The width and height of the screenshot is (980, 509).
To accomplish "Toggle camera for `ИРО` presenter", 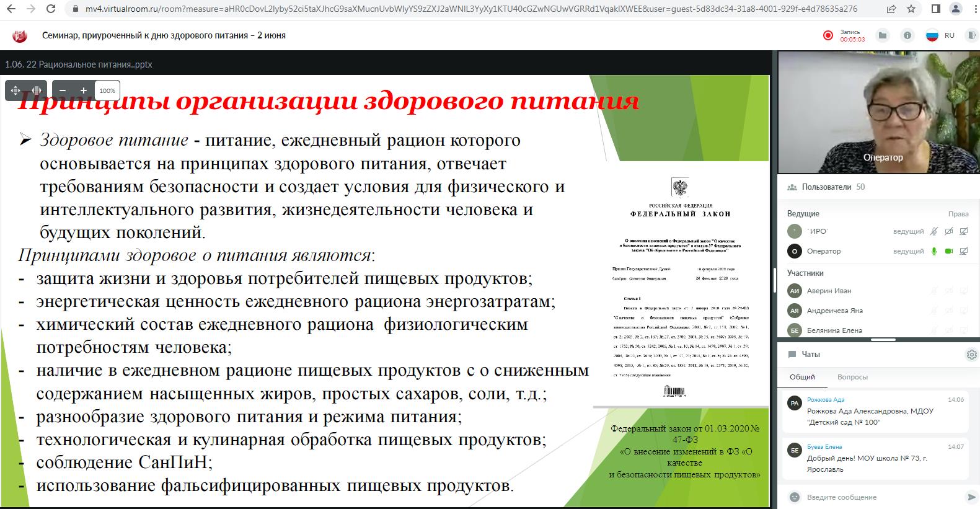I will 948,231.
